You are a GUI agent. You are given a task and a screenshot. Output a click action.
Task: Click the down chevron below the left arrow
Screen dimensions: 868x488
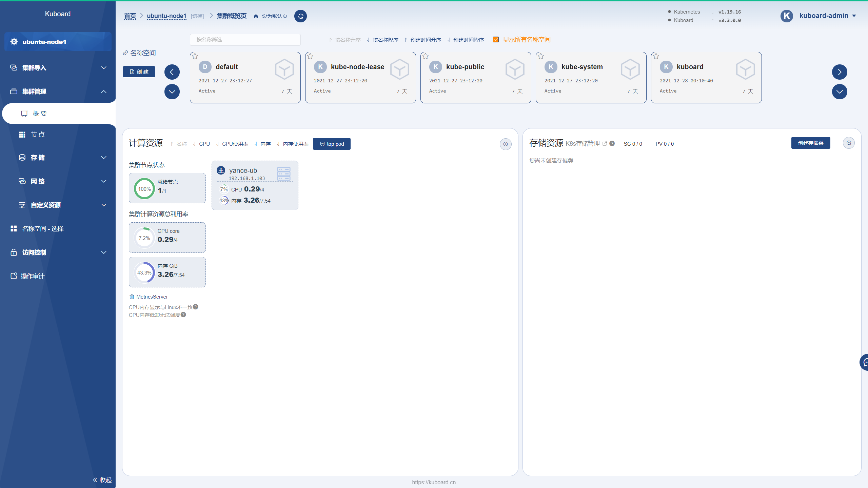pos(172,91)
